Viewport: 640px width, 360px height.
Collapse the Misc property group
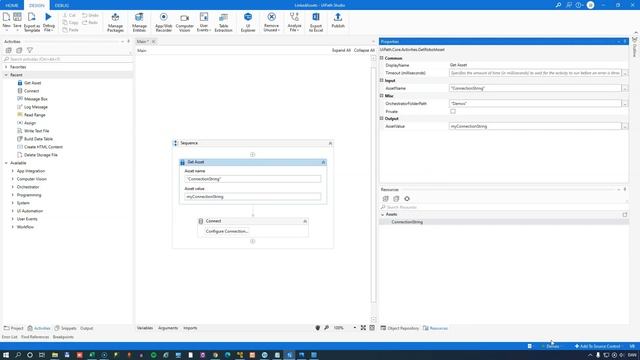pyautogui.click(x=382, y=96)
